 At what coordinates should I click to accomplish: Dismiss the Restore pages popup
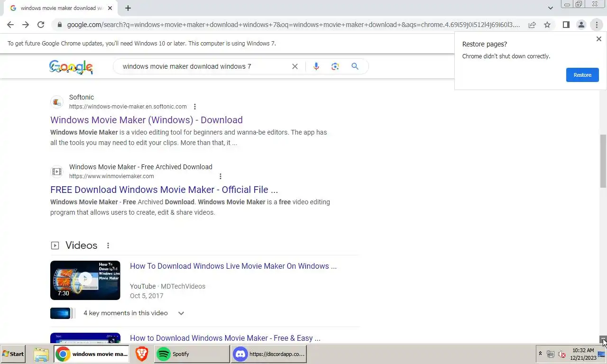click(x=598, y=39)
